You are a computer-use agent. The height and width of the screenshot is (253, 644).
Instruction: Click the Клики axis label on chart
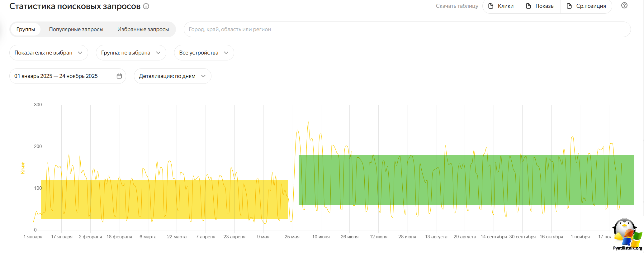[x=23, y=168]
